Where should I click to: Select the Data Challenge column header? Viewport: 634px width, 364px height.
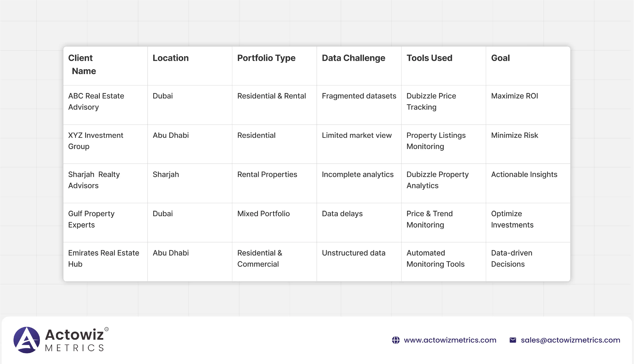point(353,58)
